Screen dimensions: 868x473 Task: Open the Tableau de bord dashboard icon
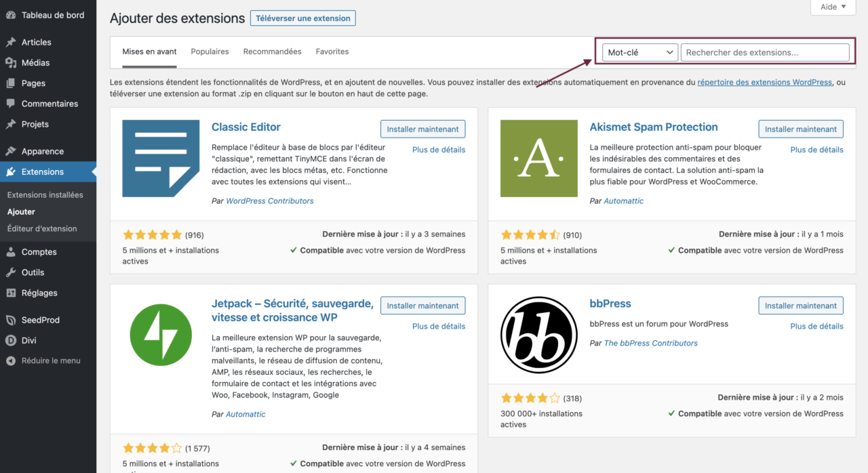[x=11, y=14]
